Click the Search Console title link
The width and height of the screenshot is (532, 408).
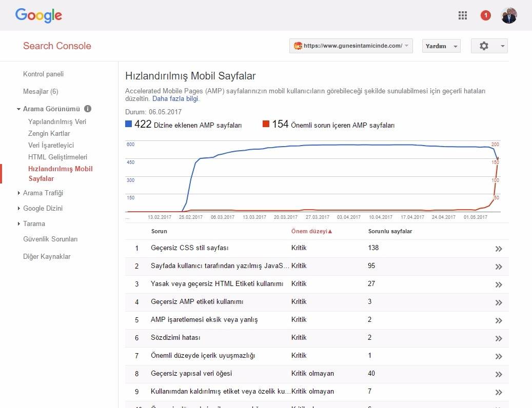[57, 46]
